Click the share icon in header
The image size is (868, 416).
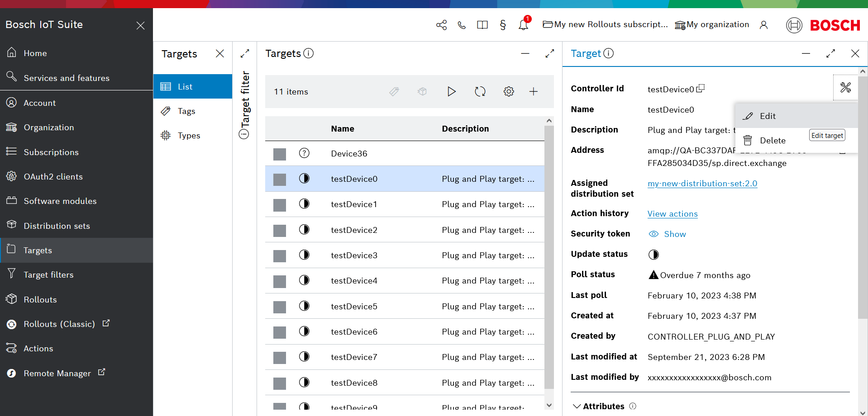[441, 25]
